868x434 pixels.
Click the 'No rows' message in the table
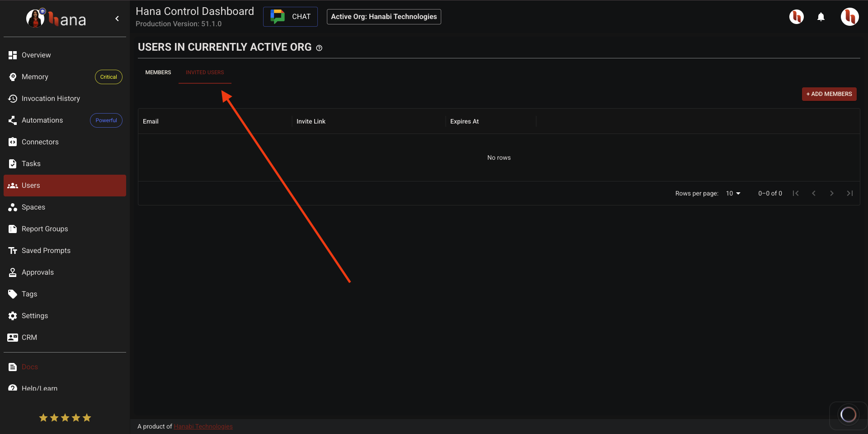tap(499, 157)
